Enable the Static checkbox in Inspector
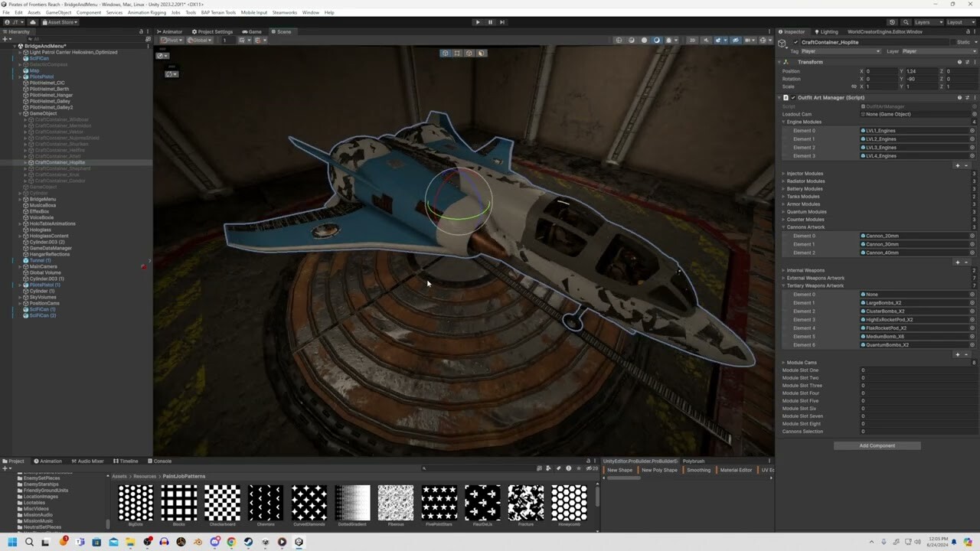The image size is (980, 551). pyautogui.click(x=952, y=44)
